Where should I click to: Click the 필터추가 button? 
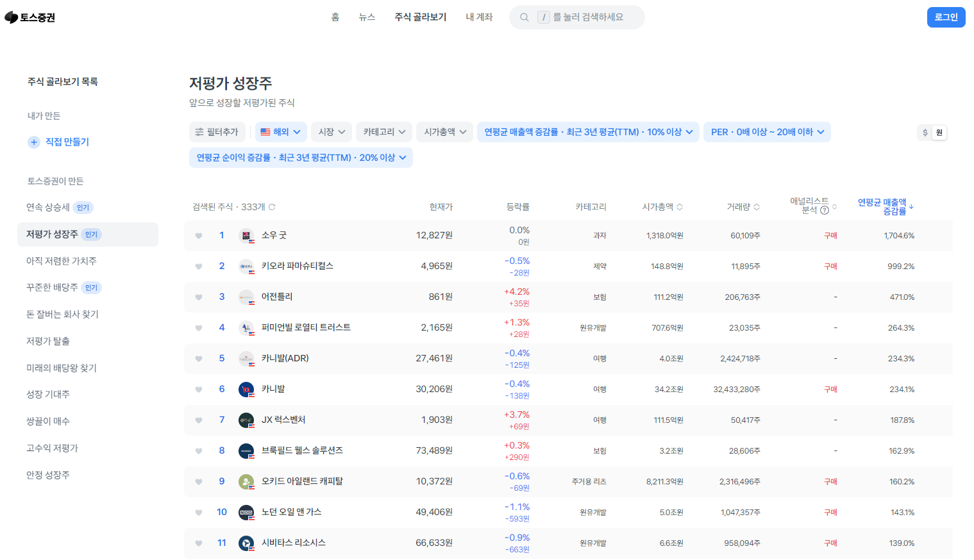217,132
